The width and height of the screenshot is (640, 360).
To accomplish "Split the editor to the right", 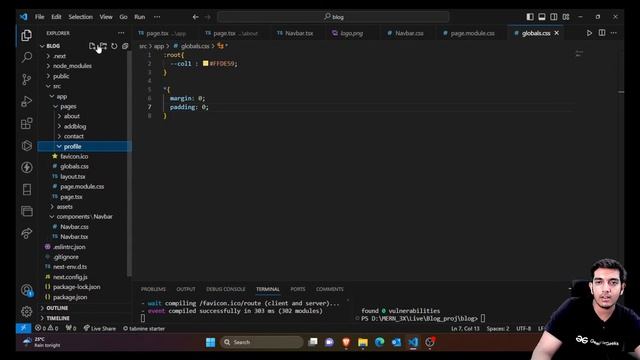I will 602,33.
